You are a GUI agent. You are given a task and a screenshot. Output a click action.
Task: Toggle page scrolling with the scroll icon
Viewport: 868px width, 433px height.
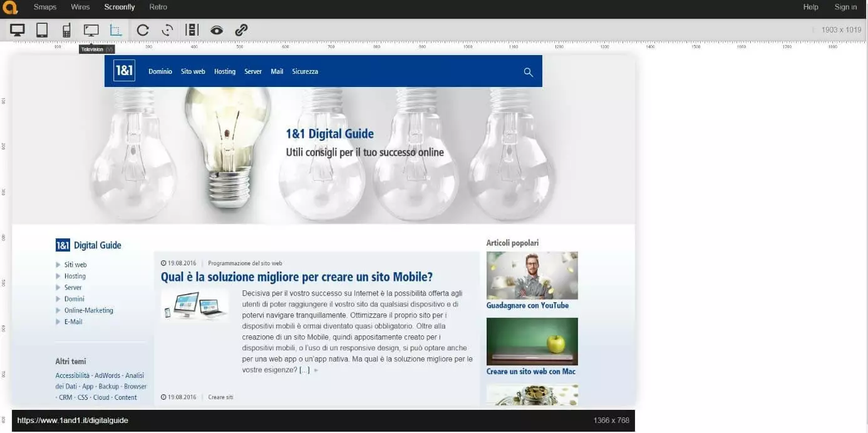coord(192,30)
